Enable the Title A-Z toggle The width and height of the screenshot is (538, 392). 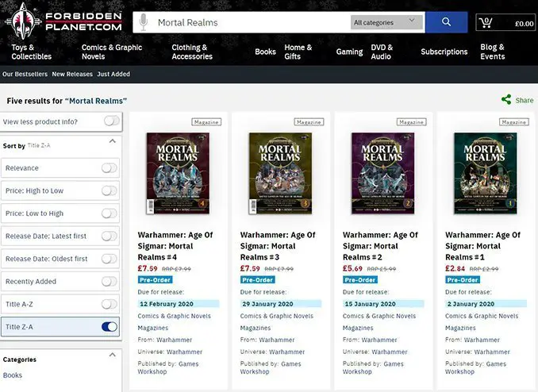[110, 304]
